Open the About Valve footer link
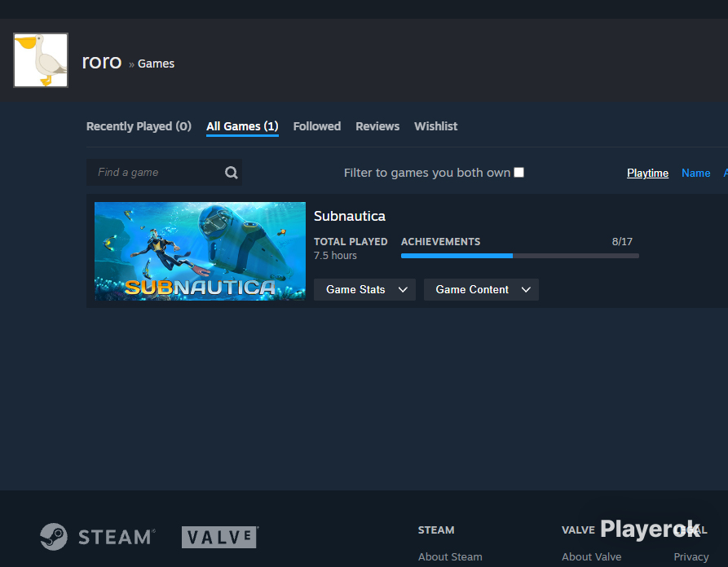The image size is (728, 567). pos(592,556)
